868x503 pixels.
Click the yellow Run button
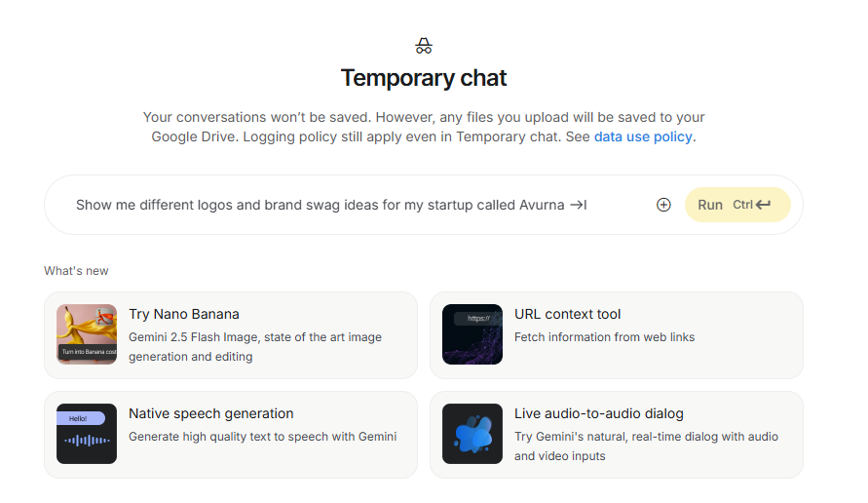737,205
